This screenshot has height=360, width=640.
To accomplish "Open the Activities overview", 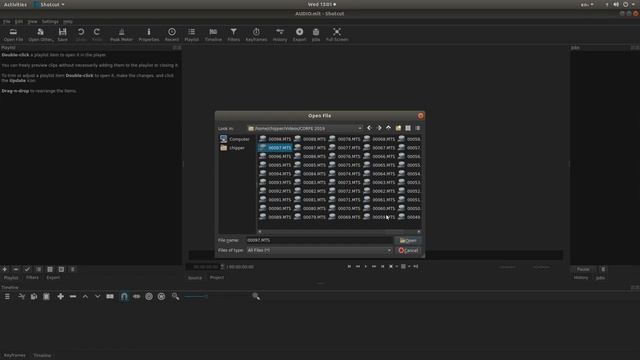I will tap(15, 4).
